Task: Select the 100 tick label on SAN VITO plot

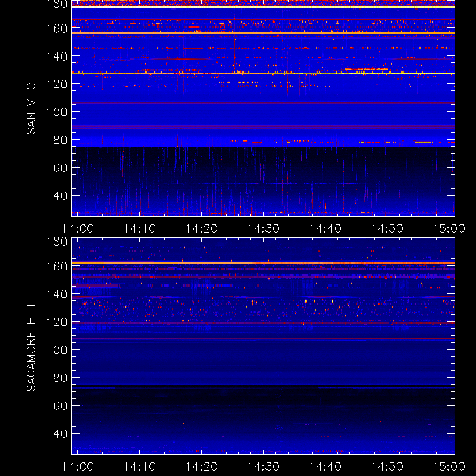Action: tap(57, 112)
